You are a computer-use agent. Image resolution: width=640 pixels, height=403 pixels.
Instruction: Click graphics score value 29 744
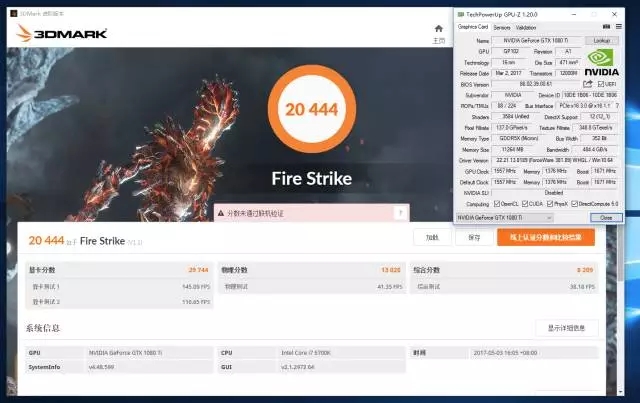(198, 270)
